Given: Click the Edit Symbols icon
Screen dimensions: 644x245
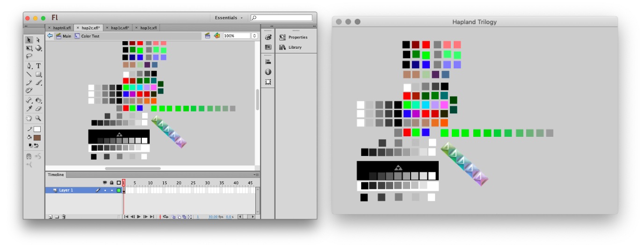Looking at the screenshot, I should click(217, 36).
